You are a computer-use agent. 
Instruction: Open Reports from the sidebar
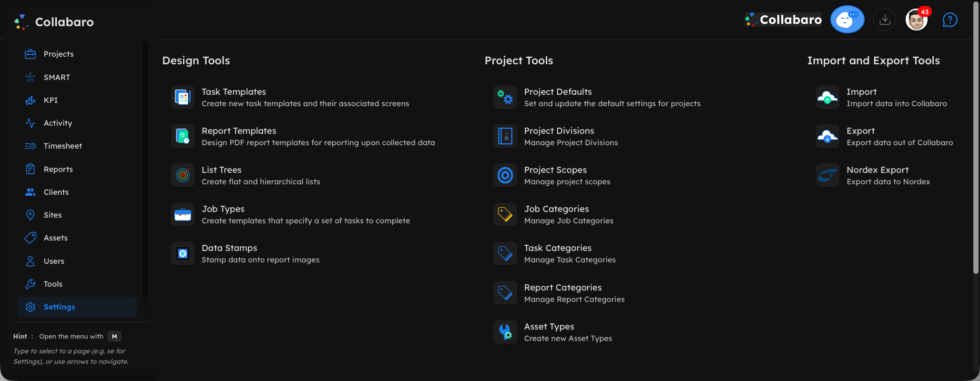tap(77, 169)
